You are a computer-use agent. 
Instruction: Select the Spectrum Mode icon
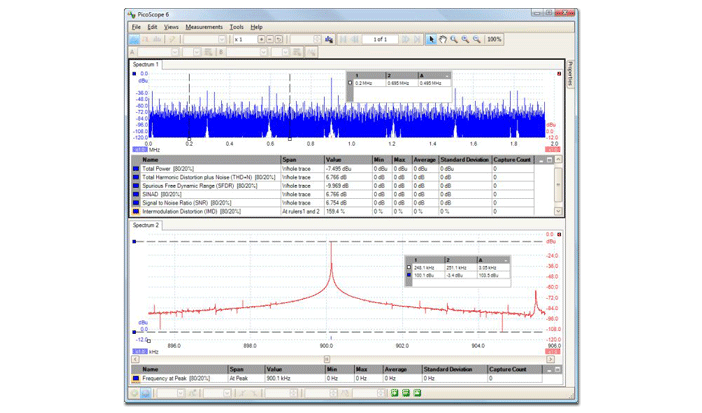point(157,39)
